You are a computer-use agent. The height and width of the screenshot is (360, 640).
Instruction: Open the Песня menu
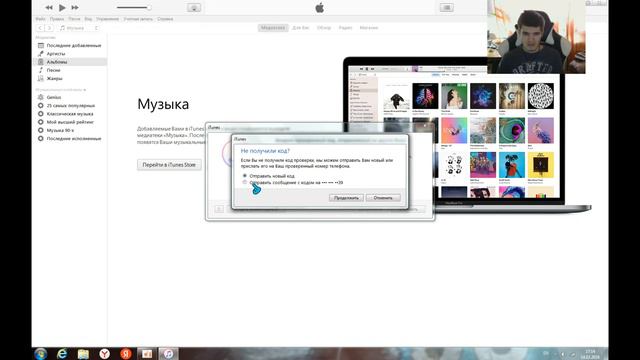click(x=74, y=19)
